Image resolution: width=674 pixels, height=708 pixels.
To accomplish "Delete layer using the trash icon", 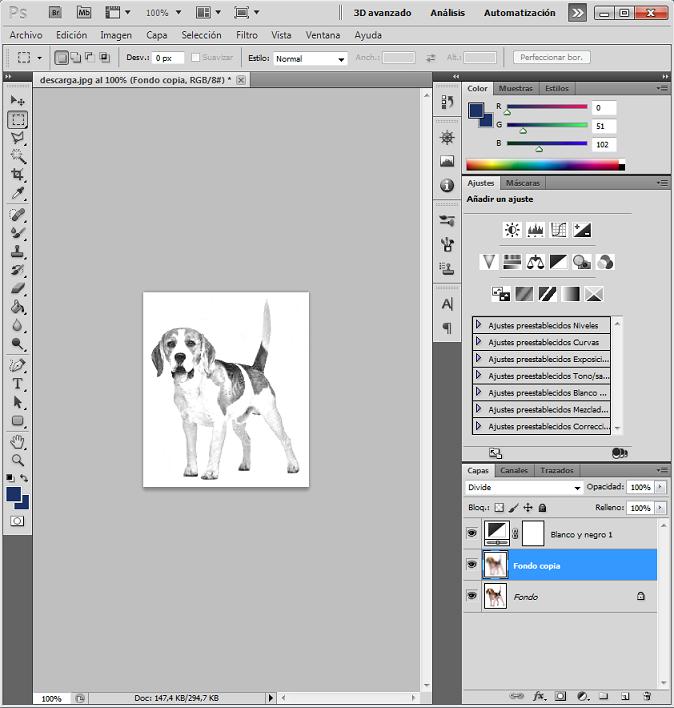I will point(647,695).
